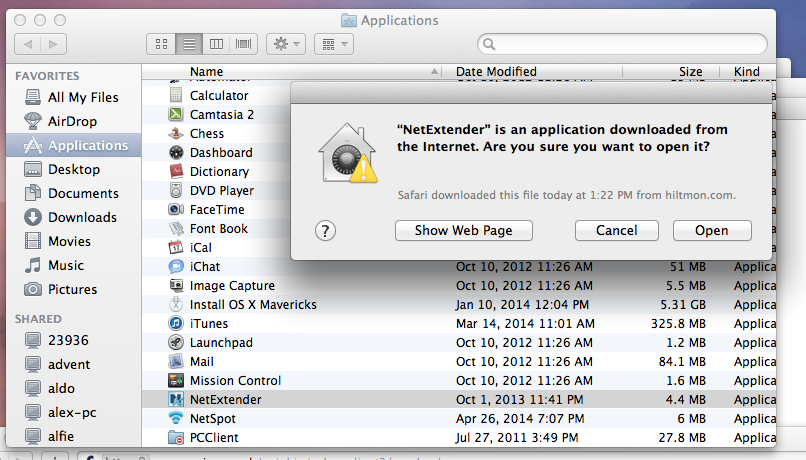Select shared computer 23936

coord(74,340)
